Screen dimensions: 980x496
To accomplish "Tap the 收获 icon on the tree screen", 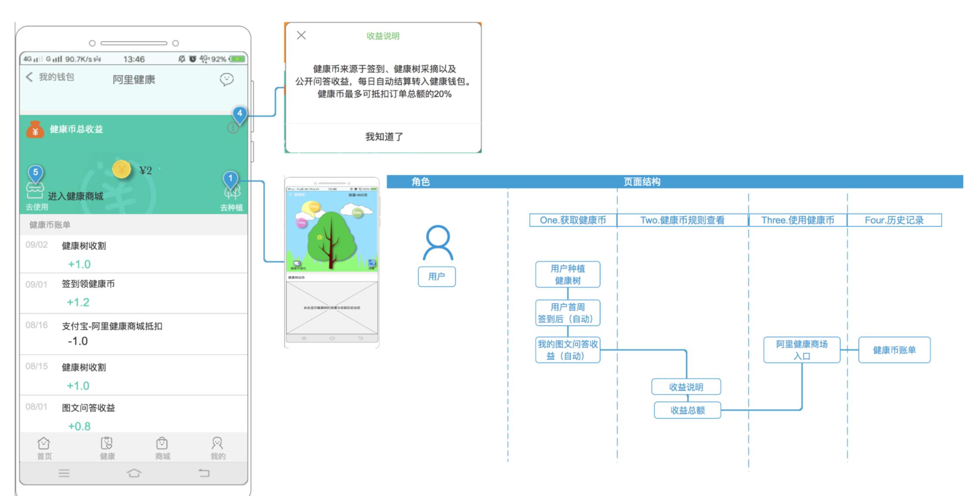I will click(x=372, y=263).
